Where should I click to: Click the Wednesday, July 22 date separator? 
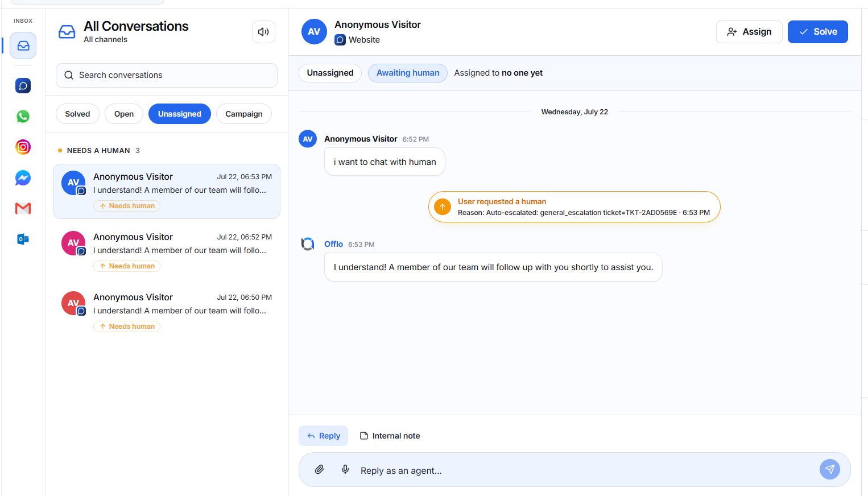point(574,112)
